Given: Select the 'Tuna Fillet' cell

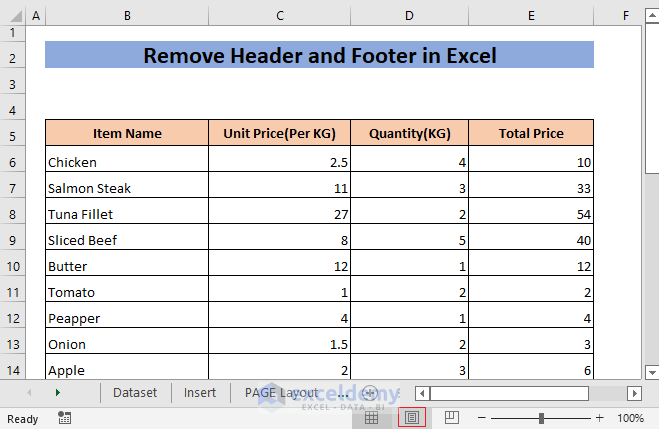Looking at the screenshot, I should [x=127, y=211].
